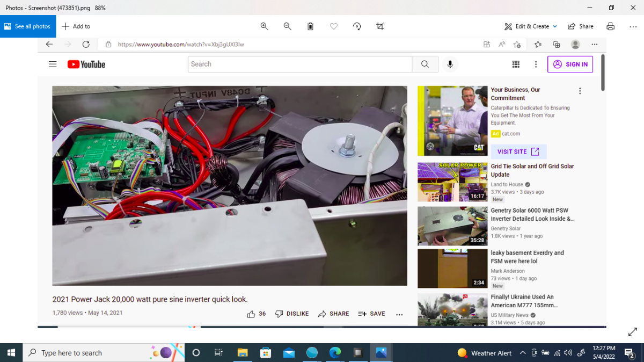Open the Weather Alert taskbar widget
The image size is (644, 362).
click(485, 353)
